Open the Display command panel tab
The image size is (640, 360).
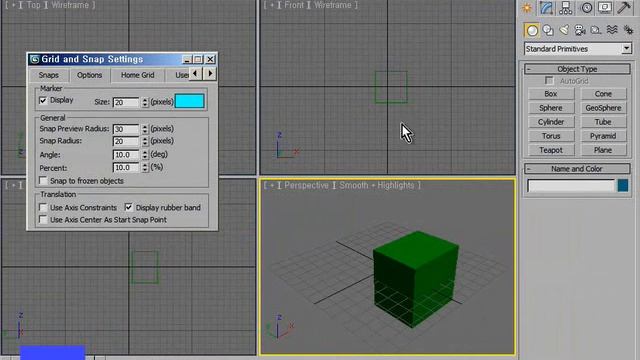(x=605, y=7)
